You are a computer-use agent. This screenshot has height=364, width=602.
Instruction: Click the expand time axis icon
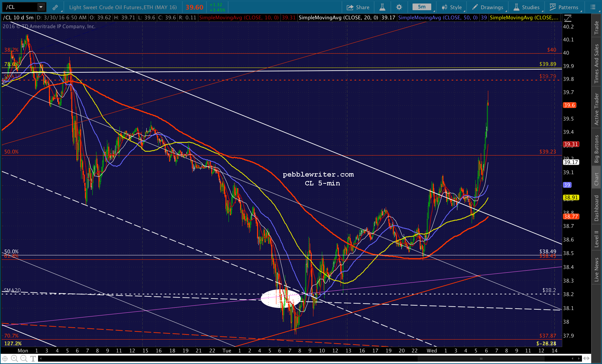pos(586,359)
